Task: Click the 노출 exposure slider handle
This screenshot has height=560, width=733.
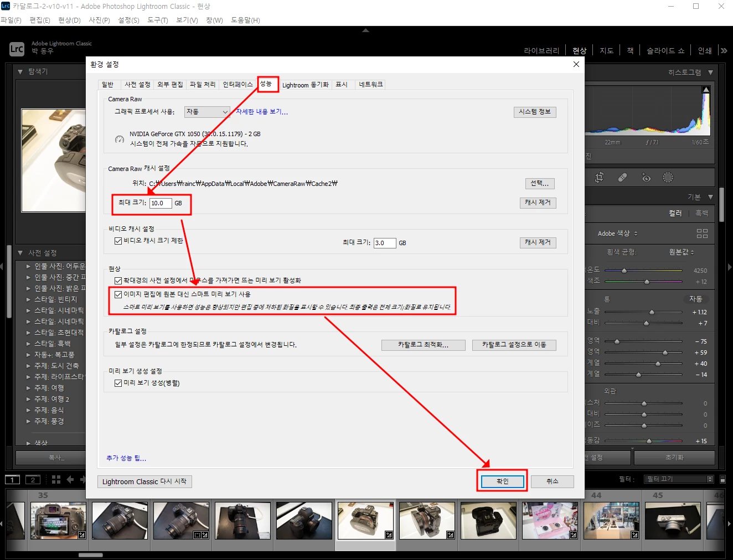Action: pos(652,312)
